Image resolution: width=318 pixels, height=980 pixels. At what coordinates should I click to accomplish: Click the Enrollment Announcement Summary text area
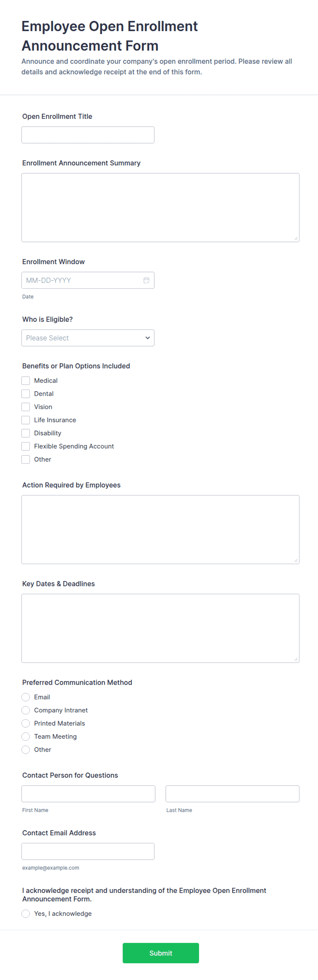click(160, 208)
